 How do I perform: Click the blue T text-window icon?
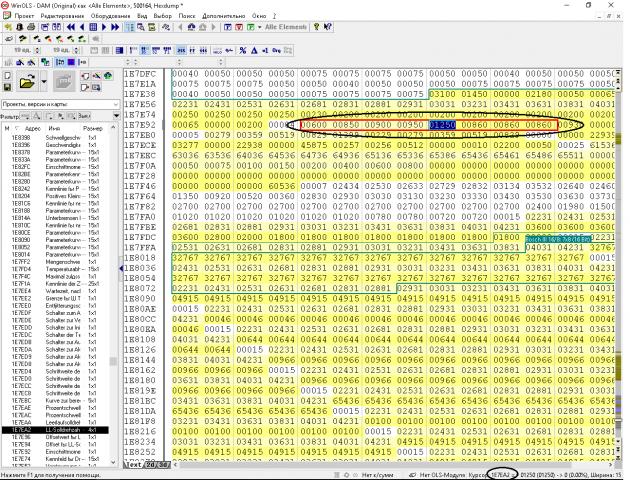pyautogui.click(x=228, y=27)
